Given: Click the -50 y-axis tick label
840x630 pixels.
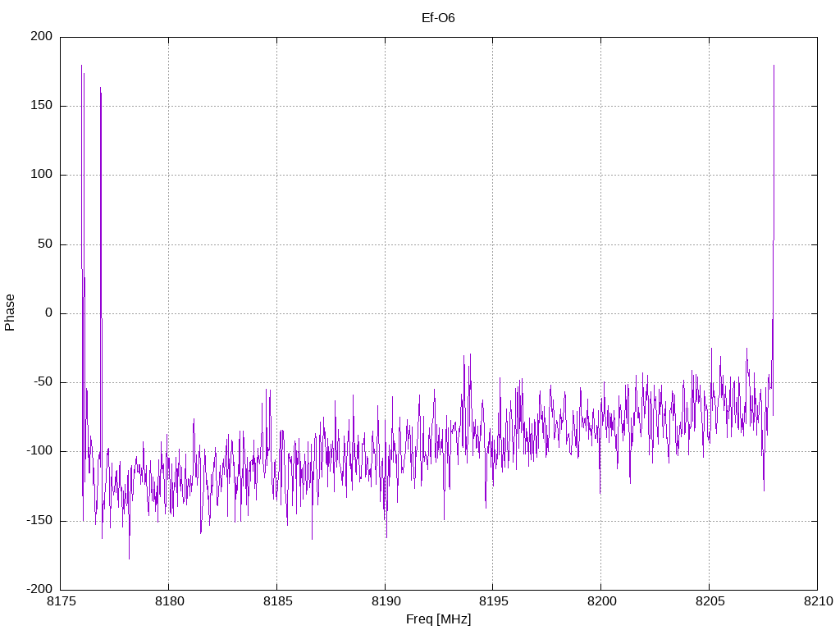Looking at the screenshot, I should (43, 382).
